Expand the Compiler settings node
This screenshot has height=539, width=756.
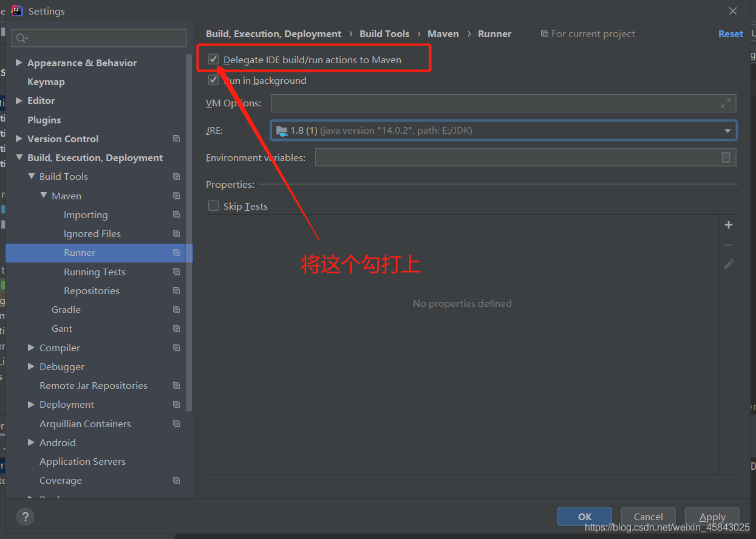(x=31, y=347)
